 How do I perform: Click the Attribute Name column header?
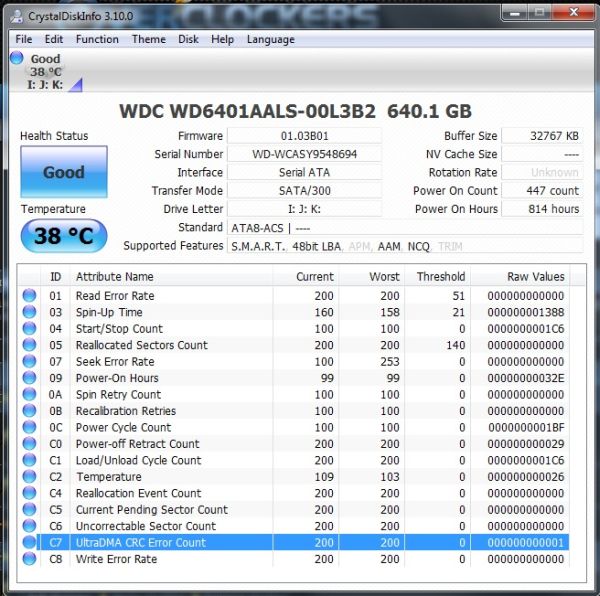[171, 276]
